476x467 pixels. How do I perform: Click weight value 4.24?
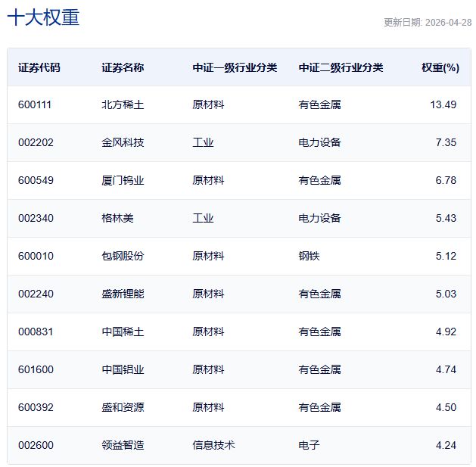tap(446, 445)
